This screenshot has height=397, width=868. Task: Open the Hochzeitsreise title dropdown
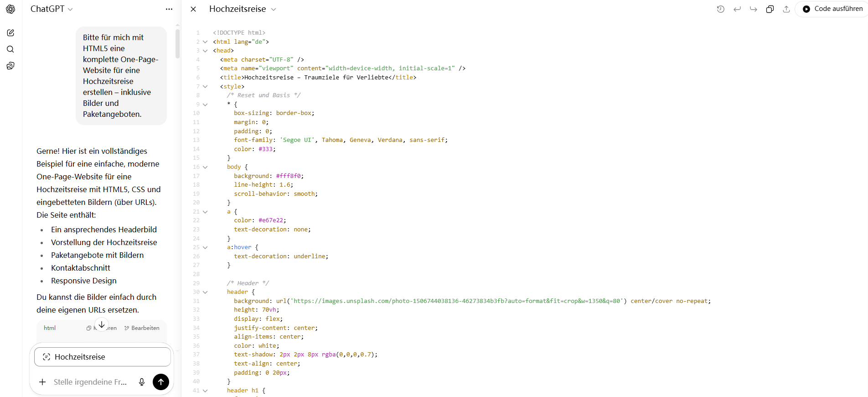[273, 10]
